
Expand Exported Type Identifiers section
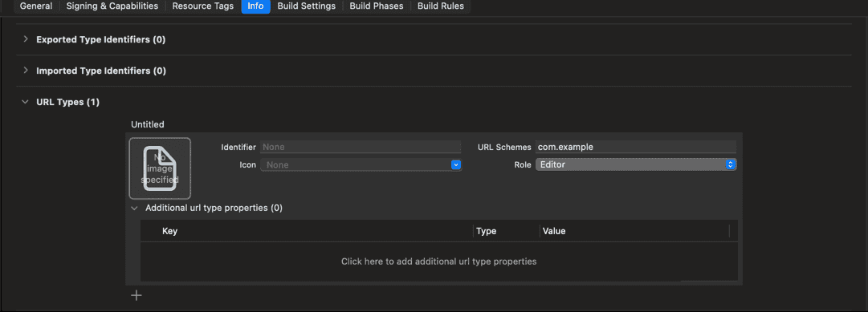(26, 39)
